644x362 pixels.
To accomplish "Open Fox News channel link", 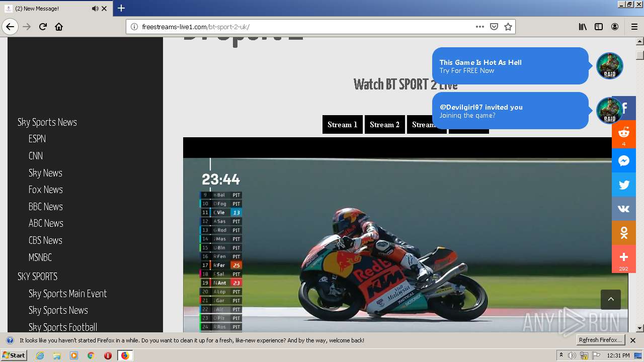I will click(x=46, y=190).
